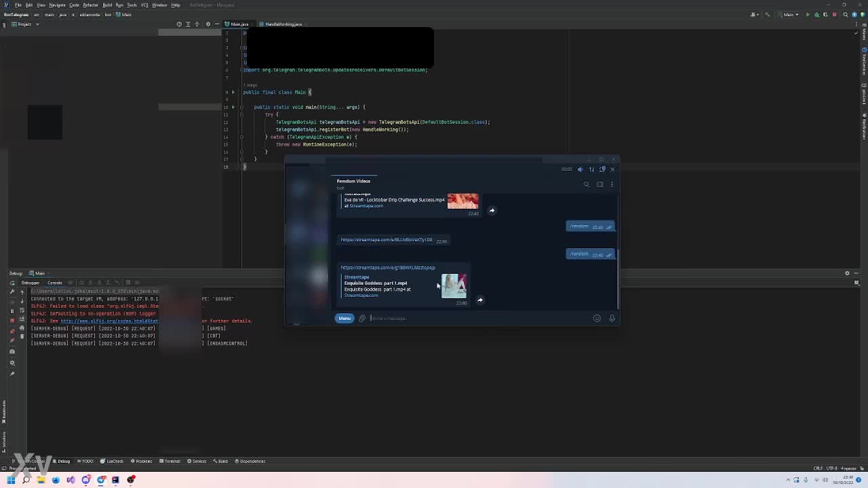Search in the Telegram chat

[587, 184]
